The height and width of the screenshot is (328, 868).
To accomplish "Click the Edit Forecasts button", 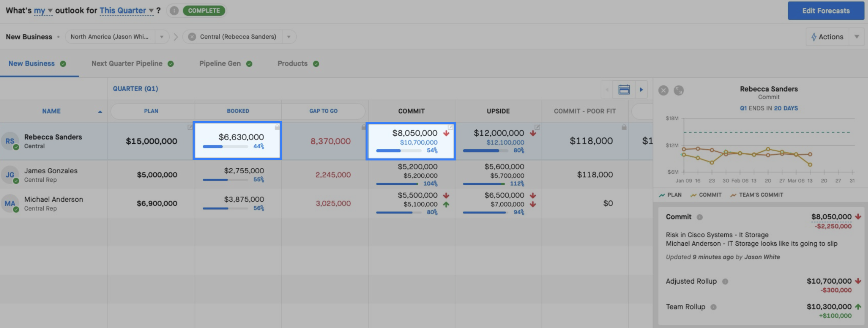I will [x=826, y=11].
